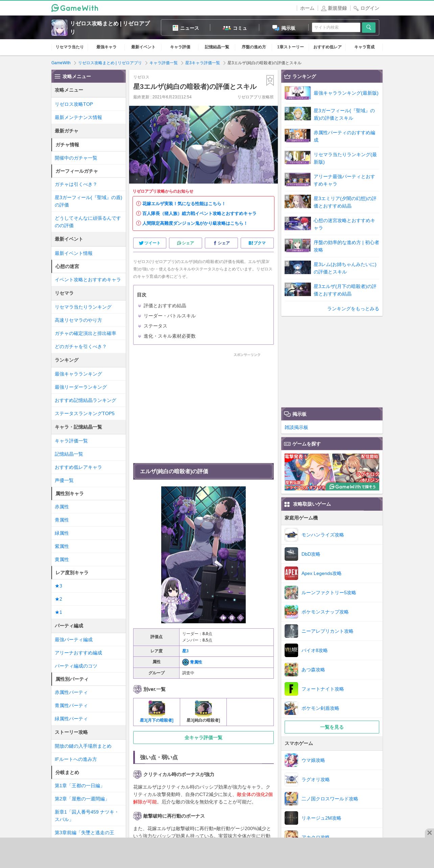This screenshot has width=434, height=868.
Task: Click the B!ブクマ Hatena bookmark button
Action: (x=257, y=243)
